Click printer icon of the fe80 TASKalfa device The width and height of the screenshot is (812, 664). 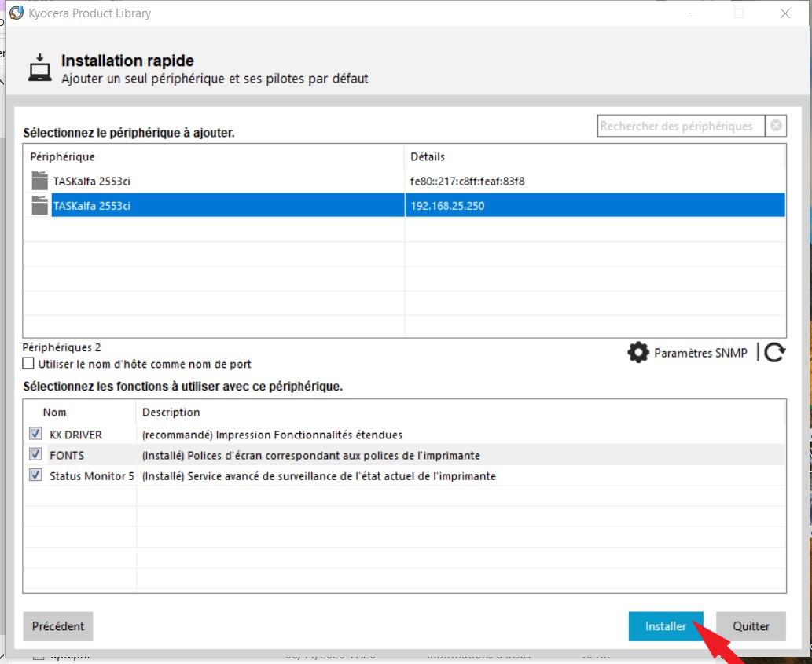tap(40, 182)
